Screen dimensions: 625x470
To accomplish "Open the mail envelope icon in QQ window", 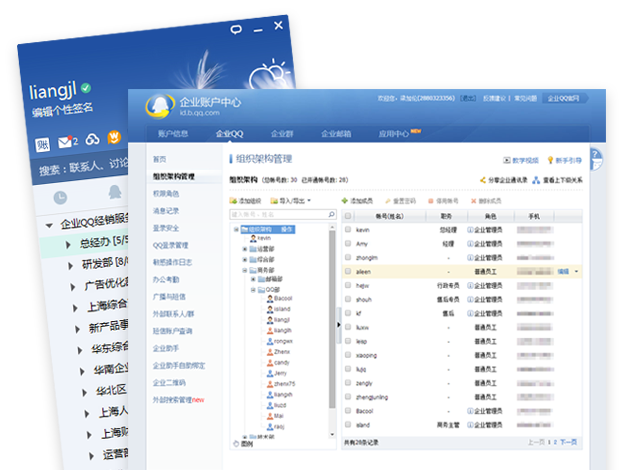I will (65, 142).
